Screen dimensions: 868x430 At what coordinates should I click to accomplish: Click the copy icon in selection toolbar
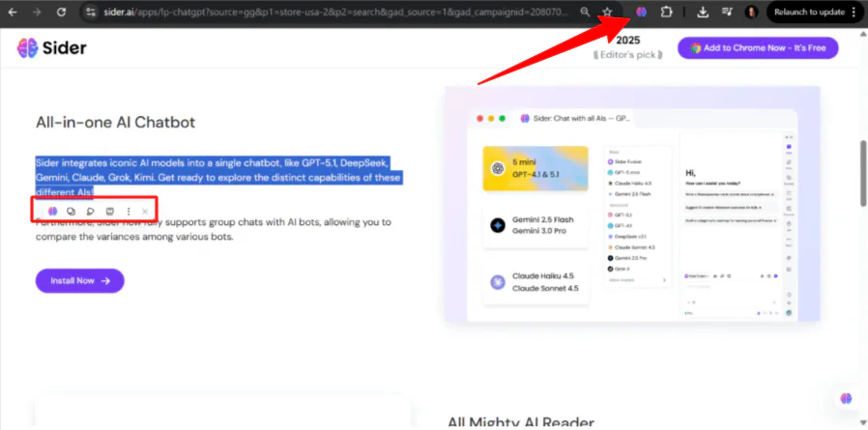coord(71,211)
